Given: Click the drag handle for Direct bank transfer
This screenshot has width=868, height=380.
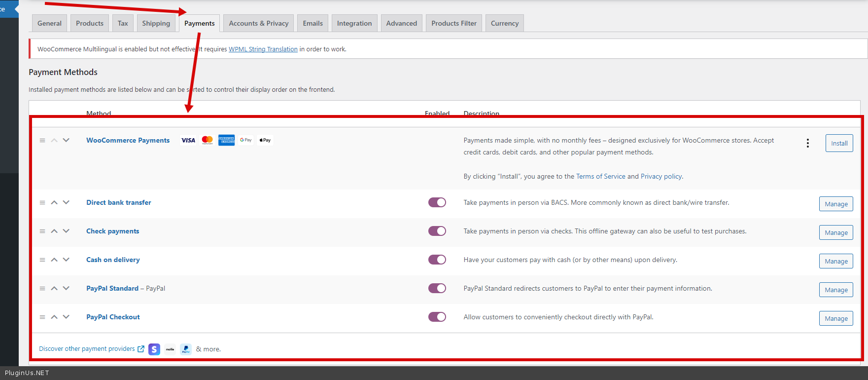Looking at the screenshot, I should (x=42, y=203).
